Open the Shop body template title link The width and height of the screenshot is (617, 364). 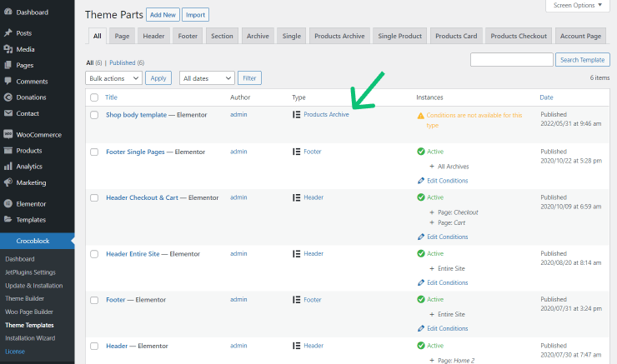point(136,115)
